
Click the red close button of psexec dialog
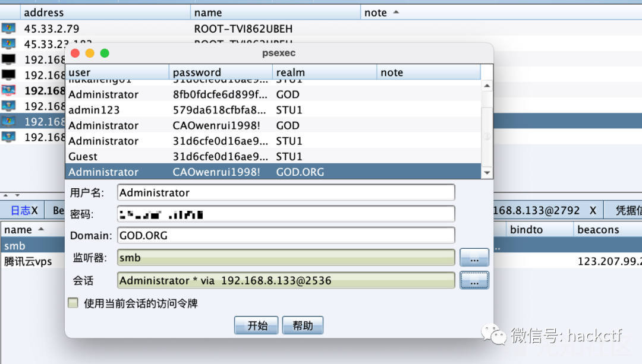pyautogui.click(x=75, y=53)
